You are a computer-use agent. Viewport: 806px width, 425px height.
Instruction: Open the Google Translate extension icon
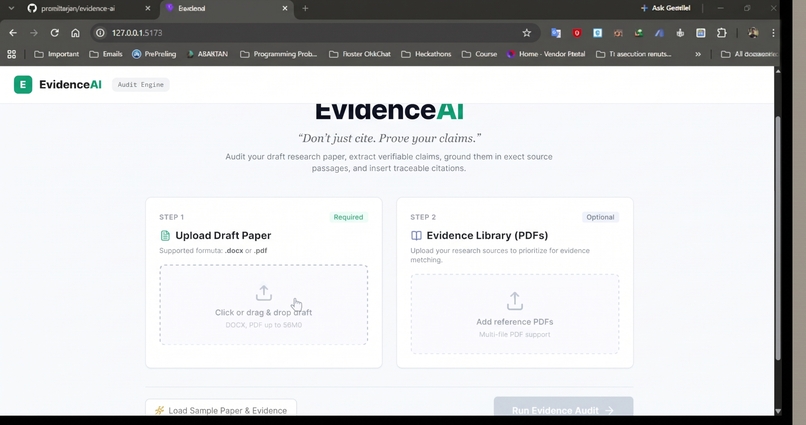556,33
